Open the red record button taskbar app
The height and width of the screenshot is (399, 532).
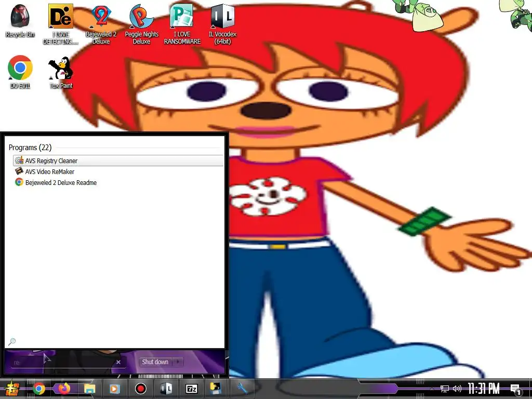tap(140, 389)
